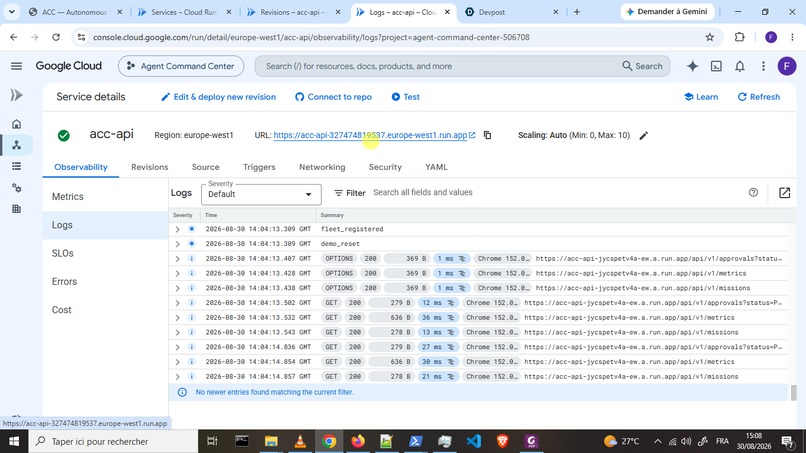Select the Services icon in sidebar

pos(16,145)
